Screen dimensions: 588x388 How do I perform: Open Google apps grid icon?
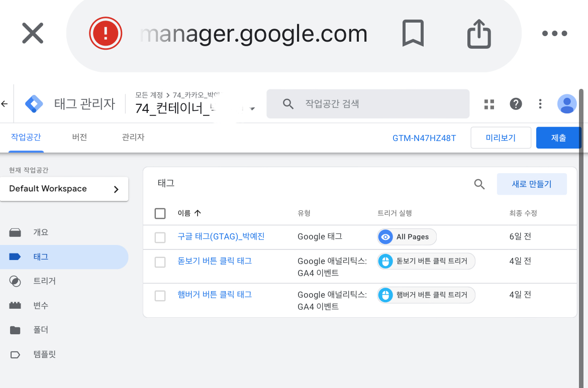[489, 104]
